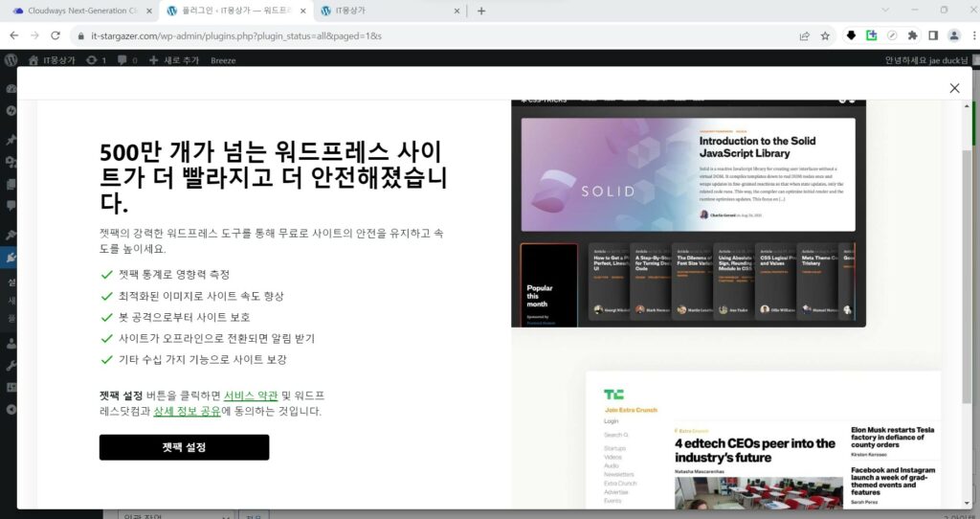Image resolution: width=980 pixels, height=519 pixels.
Task: Click text 기타 수십 가지 기능으로 사이트 보강
Action: (203, 359)
